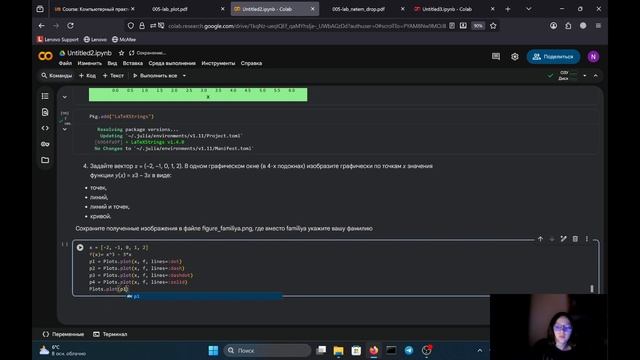Open the Файл menu
The width and height of the screenshot is (640, 360).
(x=65, y=63)
